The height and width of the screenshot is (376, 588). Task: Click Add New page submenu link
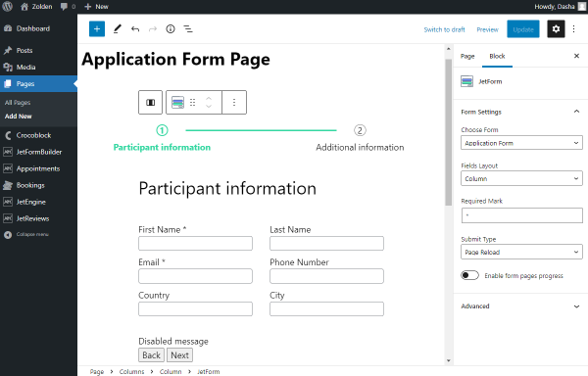coord(19,117)
